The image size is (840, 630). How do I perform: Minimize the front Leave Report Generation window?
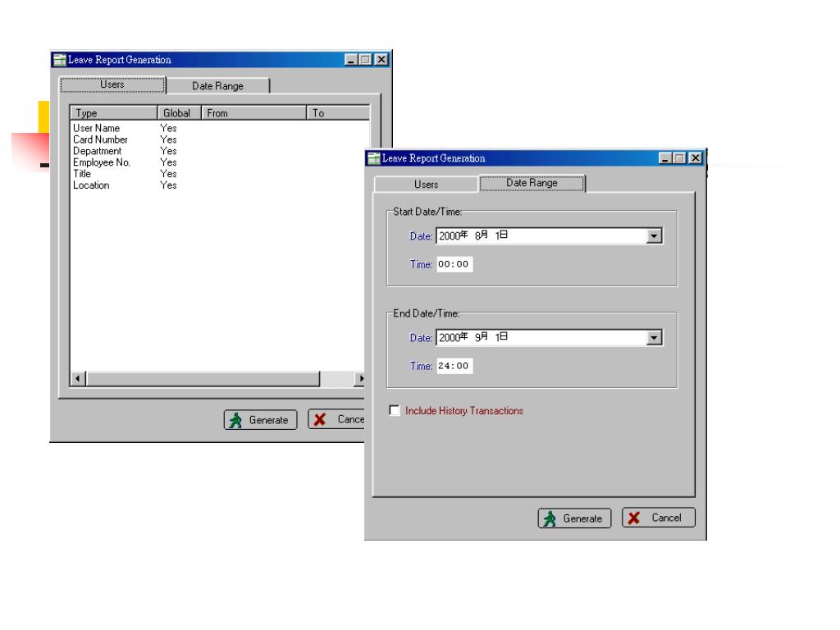[664, 158]
